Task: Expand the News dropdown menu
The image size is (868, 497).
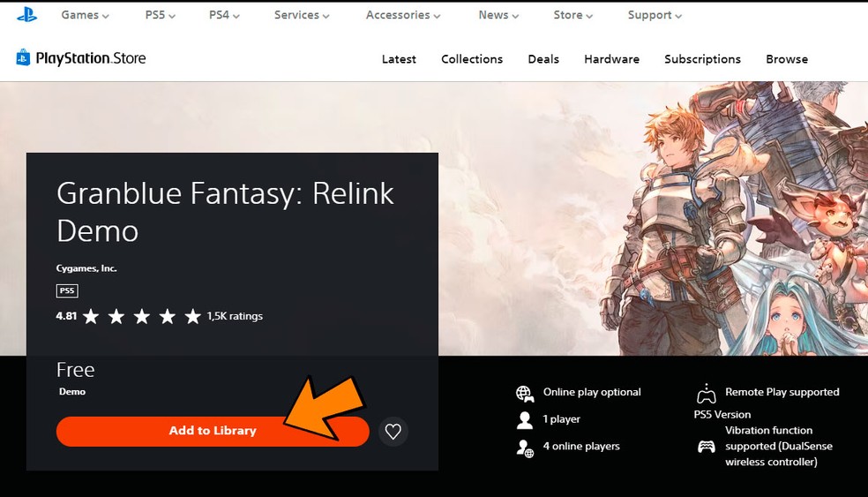Action: [x=498, y=15]
